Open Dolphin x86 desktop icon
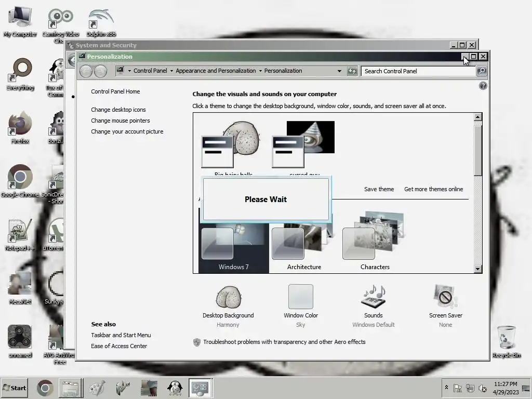The height and width of the screenshot is (399, 532). [101, 22]
